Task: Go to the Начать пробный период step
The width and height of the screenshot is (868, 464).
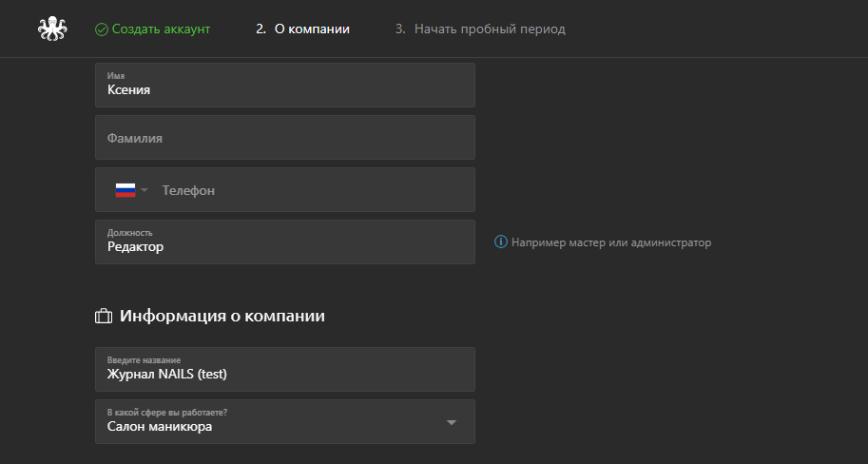Action: 480,29
